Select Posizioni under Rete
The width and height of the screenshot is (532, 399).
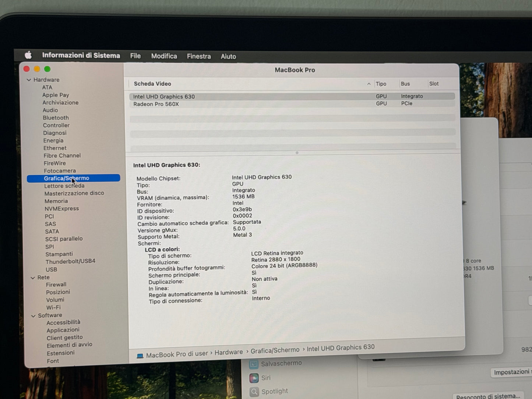point(58,292)
